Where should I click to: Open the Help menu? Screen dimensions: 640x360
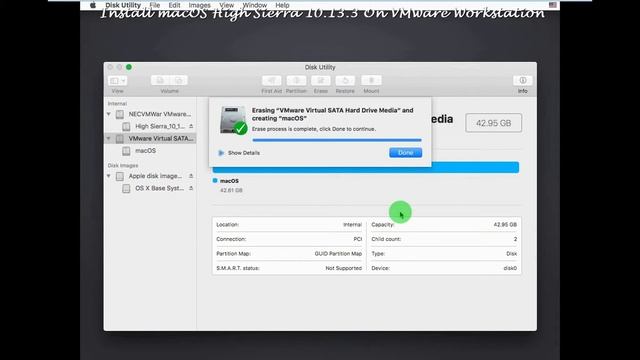pos(282,5)
